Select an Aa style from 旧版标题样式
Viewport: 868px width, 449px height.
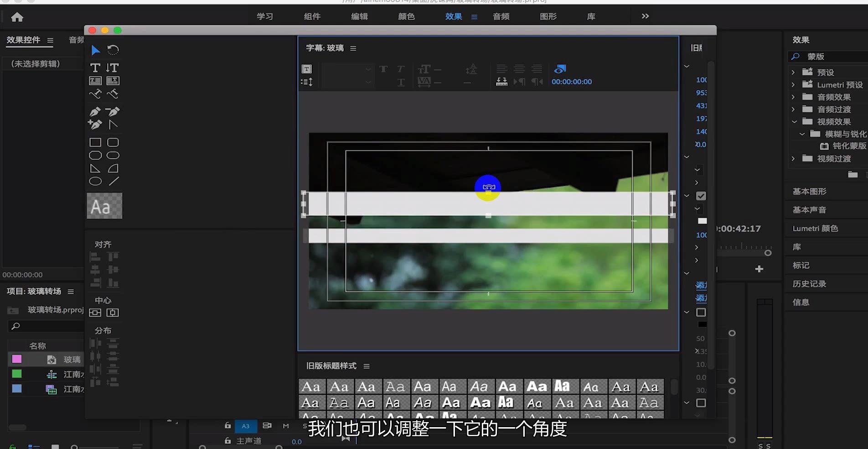click(312, 386)
